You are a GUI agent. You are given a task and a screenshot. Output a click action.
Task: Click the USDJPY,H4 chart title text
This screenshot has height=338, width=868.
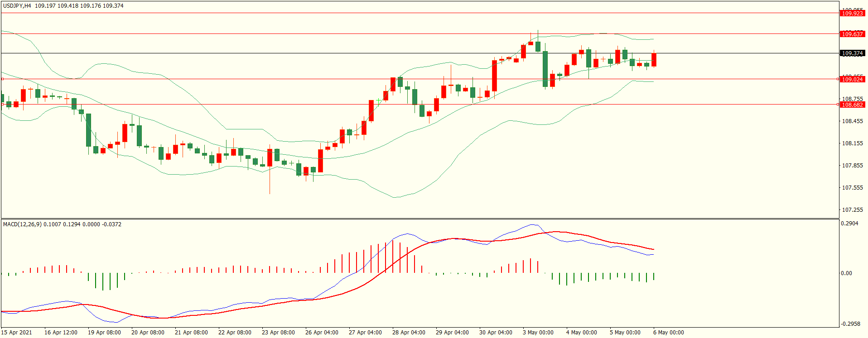pos(17,6)
